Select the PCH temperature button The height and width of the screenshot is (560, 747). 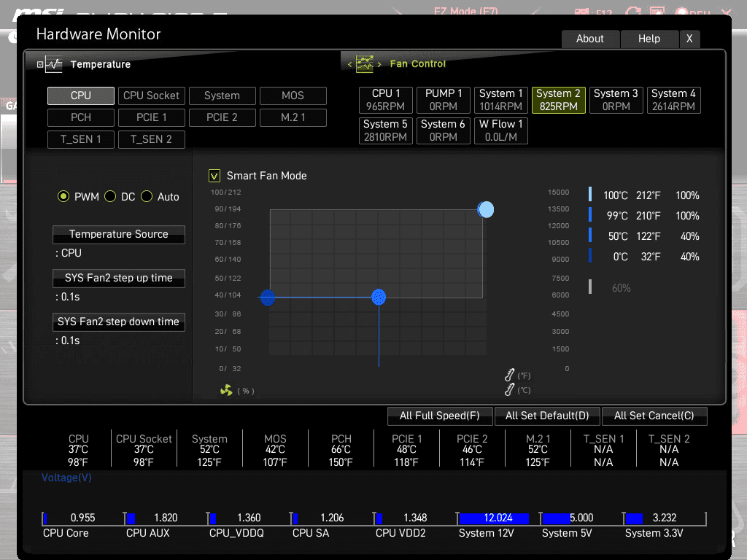[x=80, y=117]
